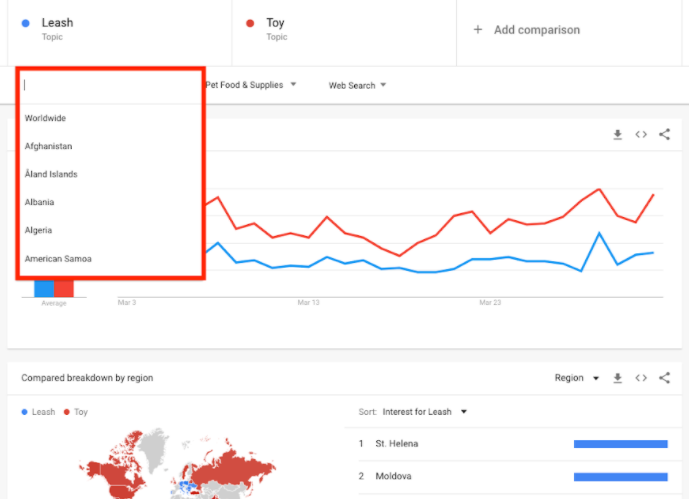Open the Sort Interest for Leash dropdown

pyautogui.click(x=425, y=411)
